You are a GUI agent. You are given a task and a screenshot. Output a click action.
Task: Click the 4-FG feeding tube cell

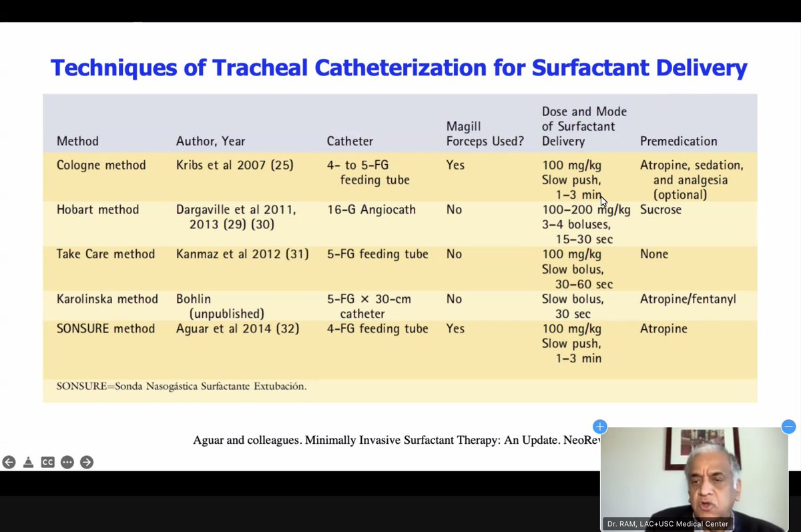[x=377, y=328]
